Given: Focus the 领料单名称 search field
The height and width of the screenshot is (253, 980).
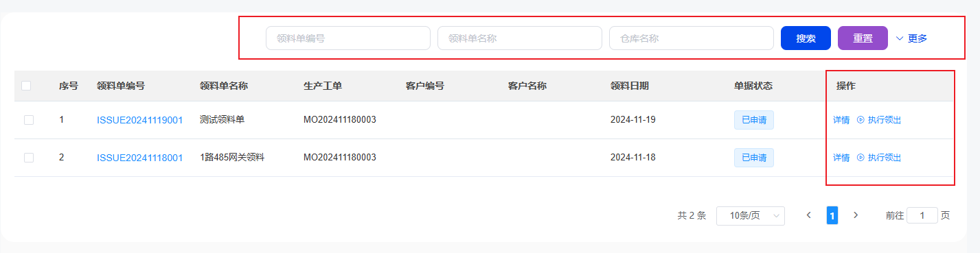Looking at the screenshot, I should [x=520, y=38].
